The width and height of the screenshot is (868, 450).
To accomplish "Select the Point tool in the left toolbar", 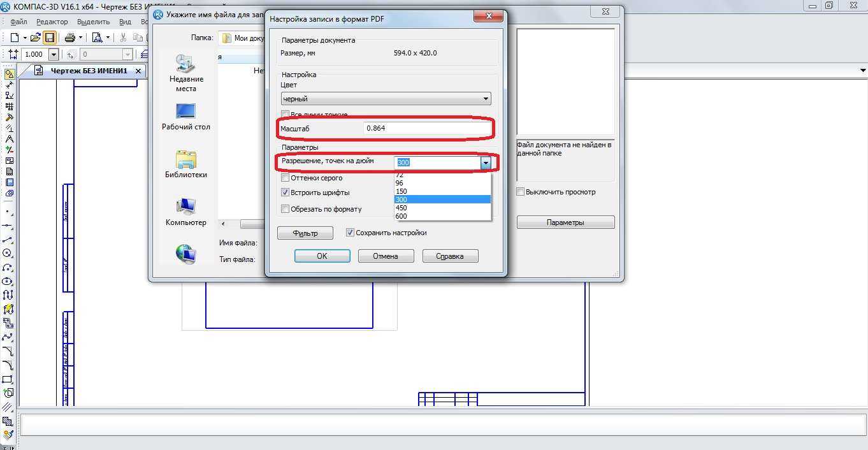I will (x=8, y=210).
